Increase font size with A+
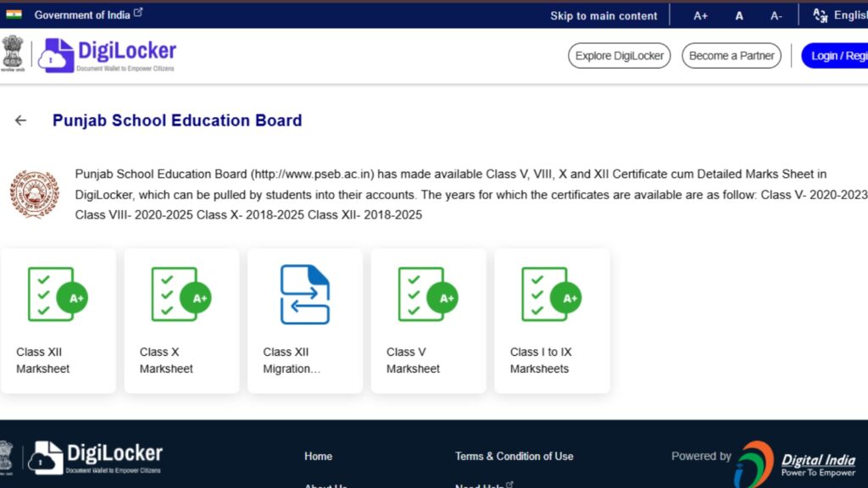 click(x=700, y=16)
